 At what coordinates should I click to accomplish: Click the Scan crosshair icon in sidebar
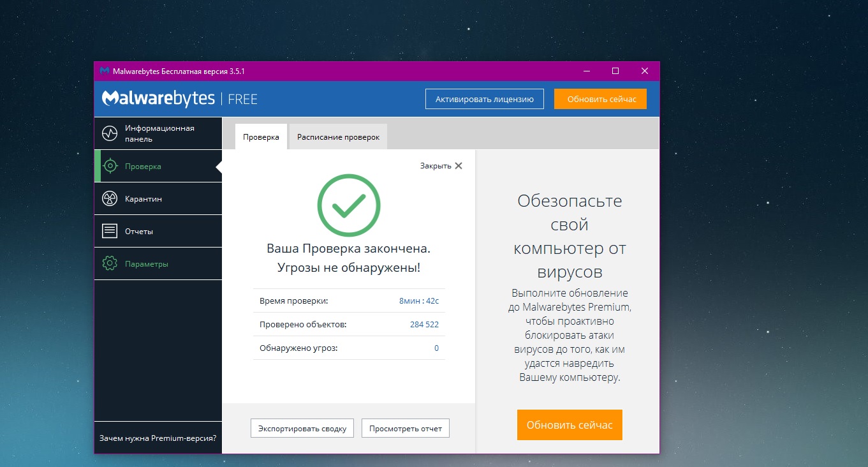(x=110, y=166)
